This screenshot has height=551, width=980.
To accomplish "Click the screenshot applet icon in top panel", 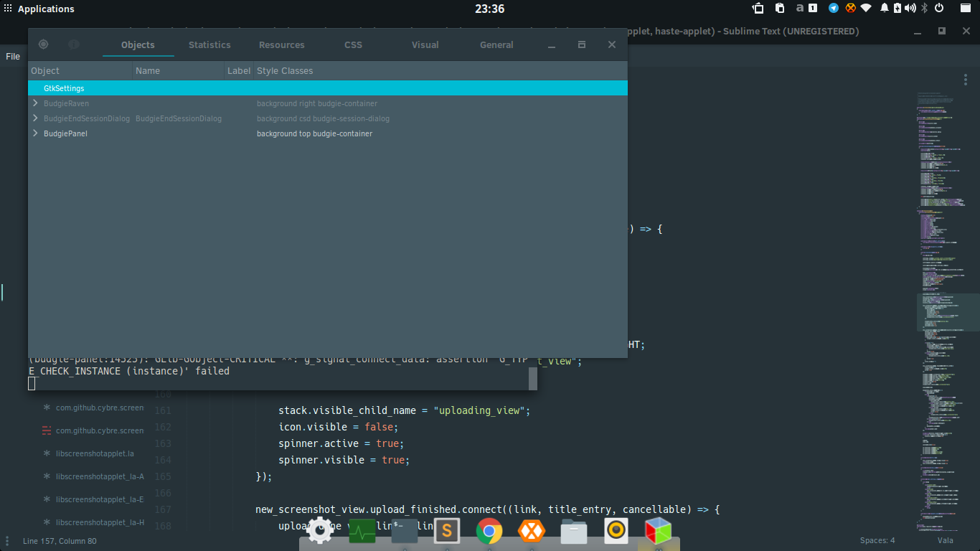I will pos(758,9).
